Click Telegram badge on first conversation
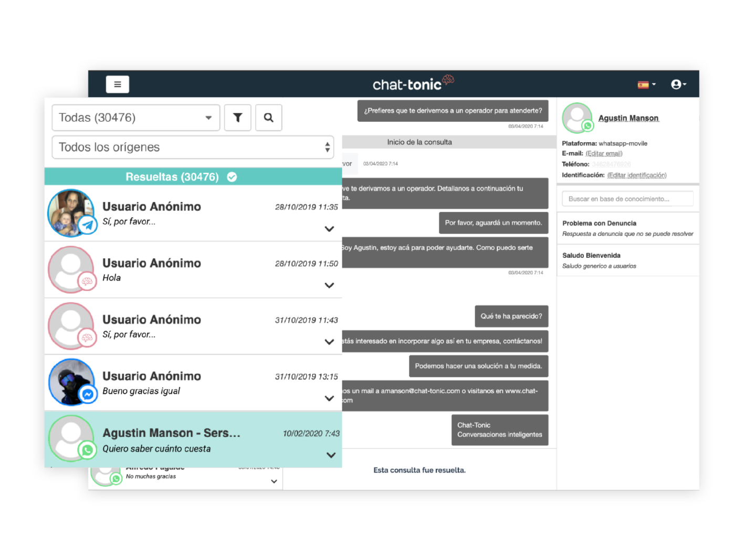This screenshot has width=756, height=546. point(88,226)
